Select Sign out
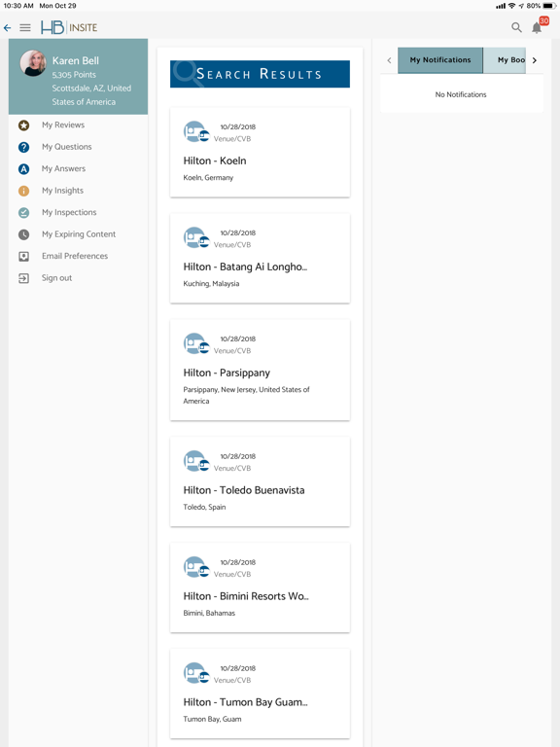The width and height of the screenshot is (560, 747). [x=56, y=278]
